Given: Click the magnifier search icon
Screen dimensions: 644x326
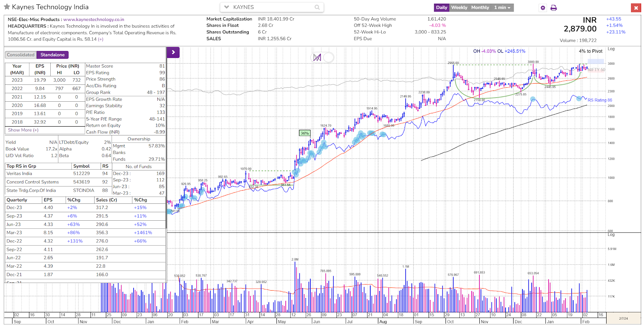Looking at the screenshot, I should pos(317,7).
